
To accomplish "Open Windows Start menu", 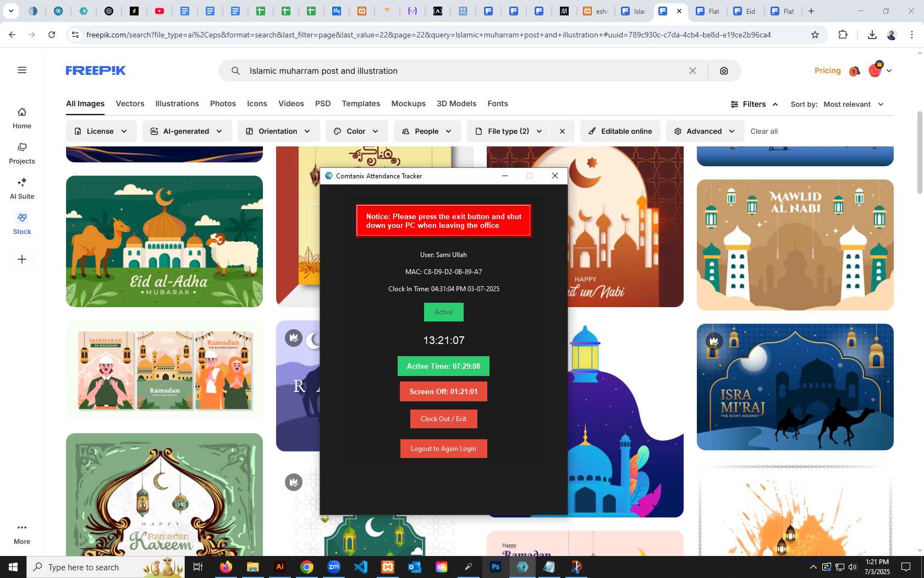I will click(x=13, y=567).
